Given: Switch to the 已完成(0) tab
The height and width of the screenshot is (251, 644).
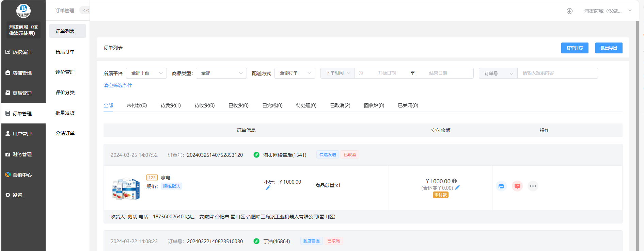Looking at the screenshot, I should [x=272, y=105].
